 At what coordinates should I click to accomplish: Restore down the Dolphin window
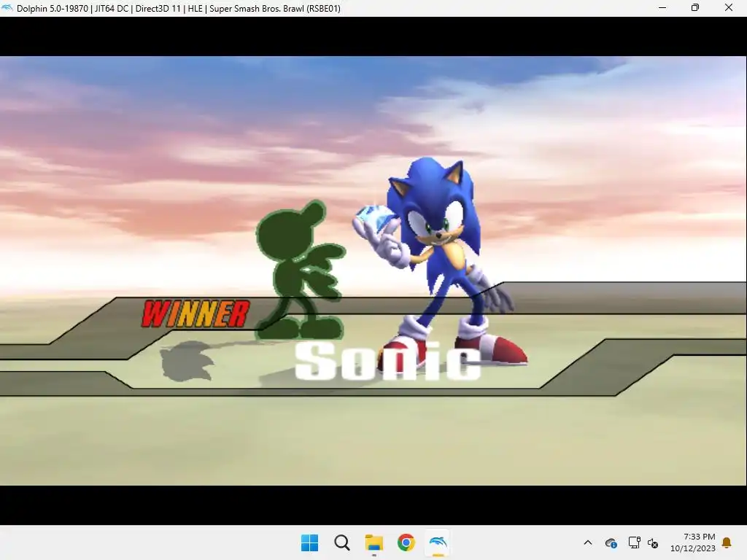tap(695, 7)
